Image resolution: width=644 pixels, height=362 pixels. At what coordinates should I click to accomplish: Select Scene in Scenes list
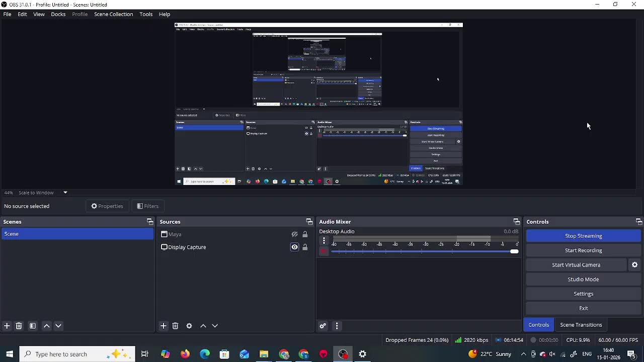pyautogui.click(x=77, y=234)
